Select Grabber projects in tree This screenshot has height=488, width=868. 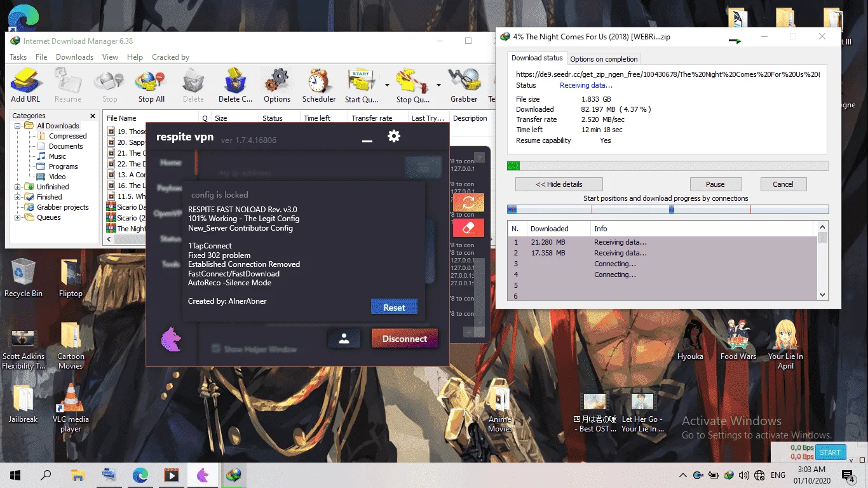point(63,207)
